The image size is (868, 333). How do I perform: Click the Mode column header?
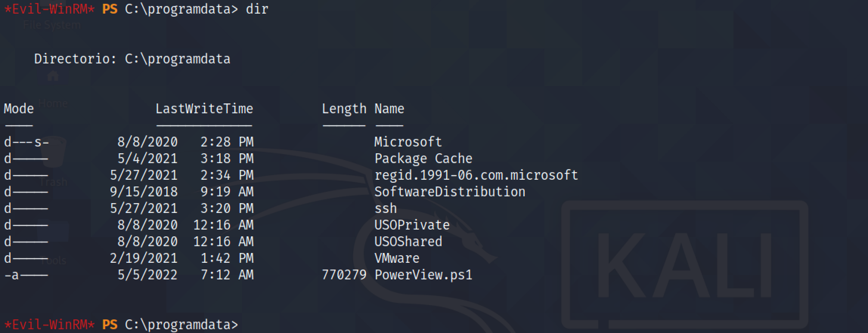point(19,109)
